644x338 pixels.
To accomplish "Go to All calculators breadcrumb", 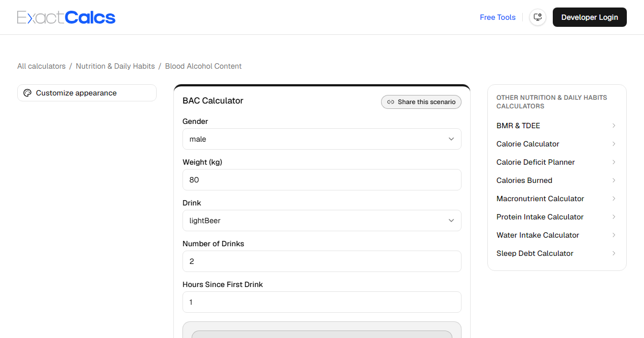I will pos(41,66).
